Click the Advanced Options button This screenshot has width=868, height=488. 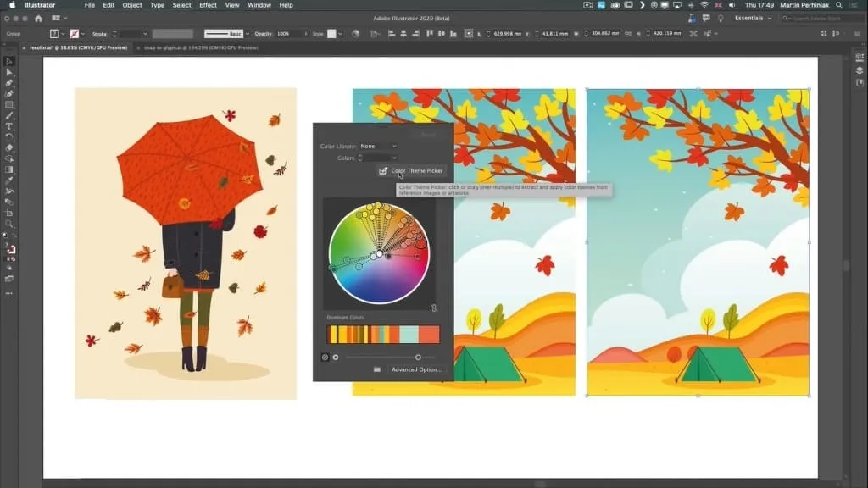point(418,369)
